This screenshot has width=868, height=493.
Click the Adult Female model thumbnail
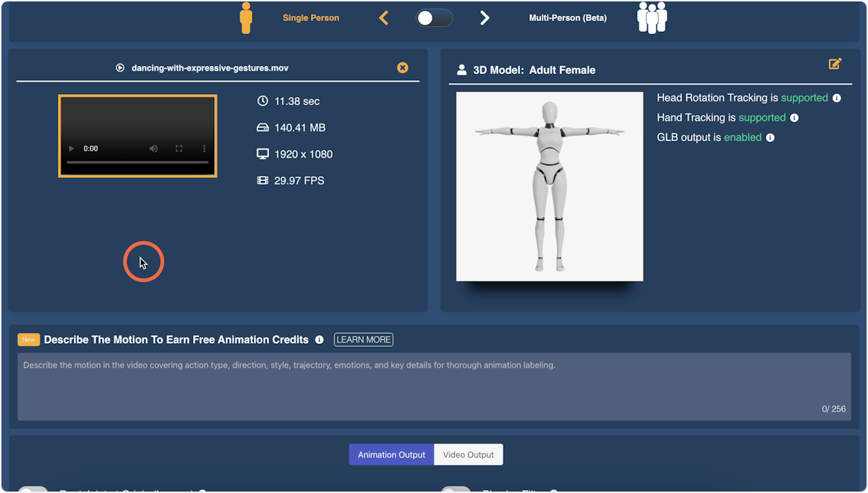pos(550,186)
